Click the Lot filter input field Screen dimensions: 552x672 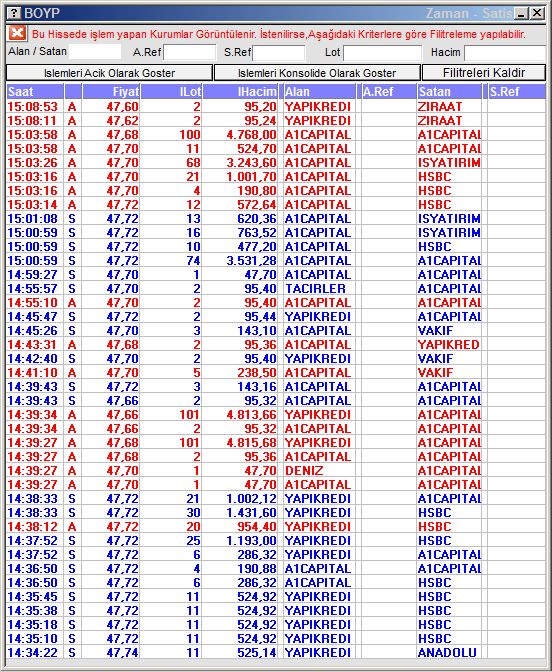coord(382,53)
